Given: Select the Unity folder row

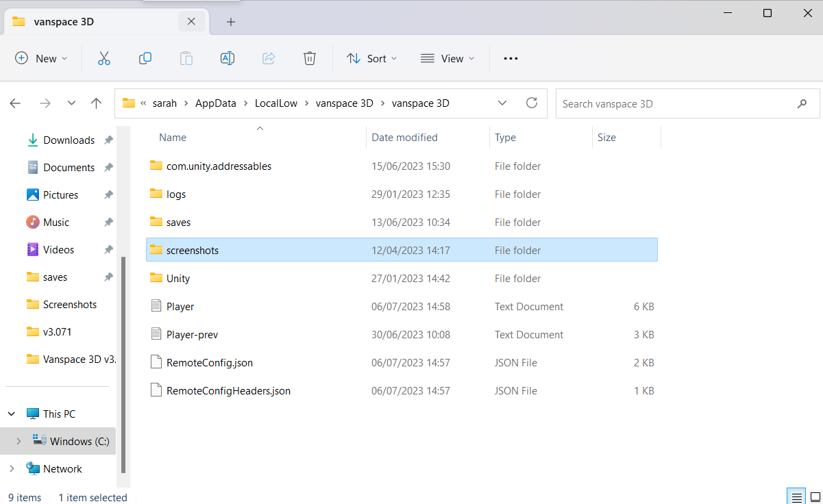Looking at the screenshot, I should click(x=402, y=278).
